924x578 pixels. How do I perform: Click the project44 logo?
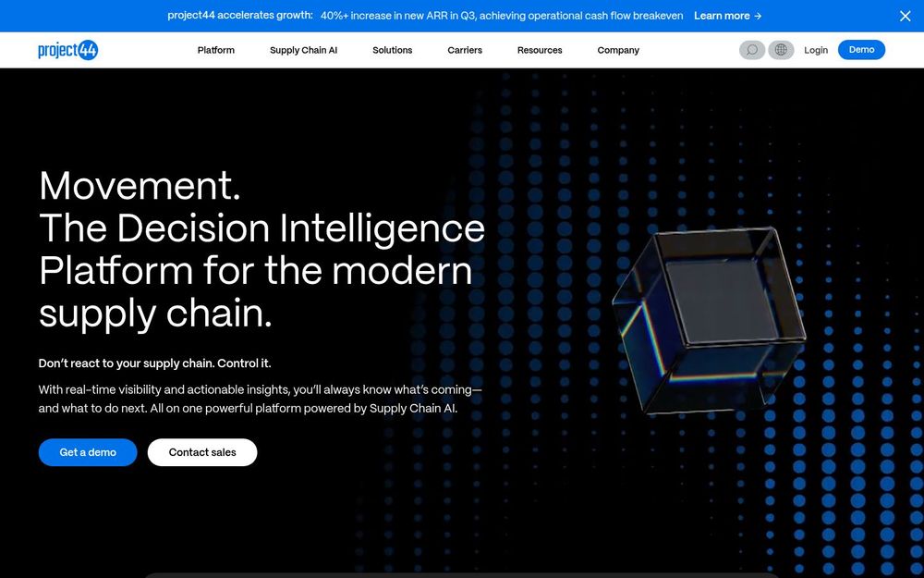pyautogui.click(x=67, y=50)
